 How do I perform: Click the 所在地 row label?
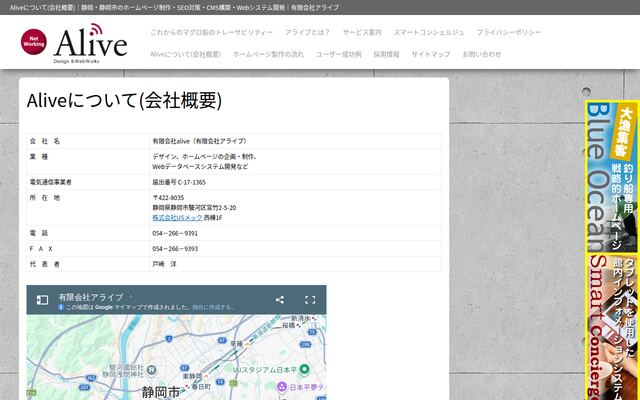click(45, 198)
